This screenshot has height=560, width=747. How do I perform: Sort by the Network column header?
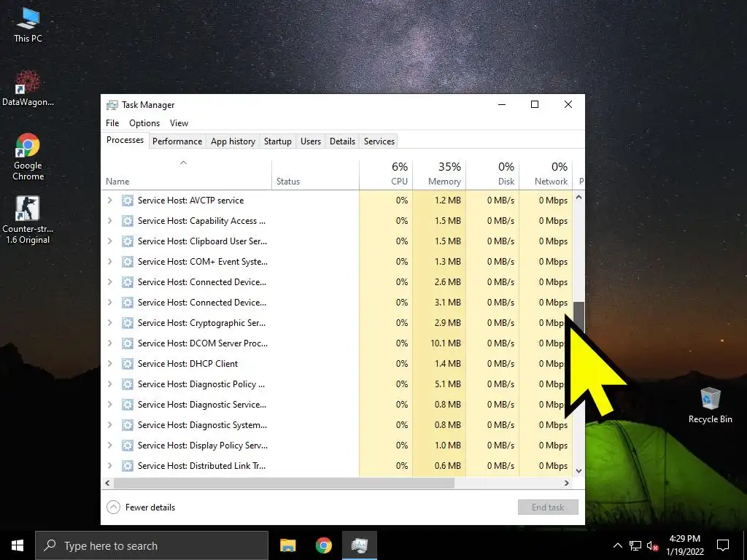click(546, 174)
